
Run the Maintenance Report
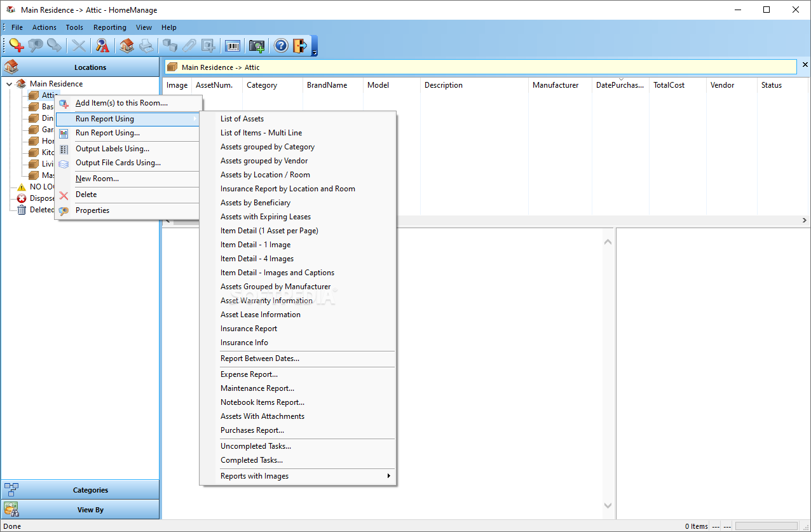coord(298,388)
